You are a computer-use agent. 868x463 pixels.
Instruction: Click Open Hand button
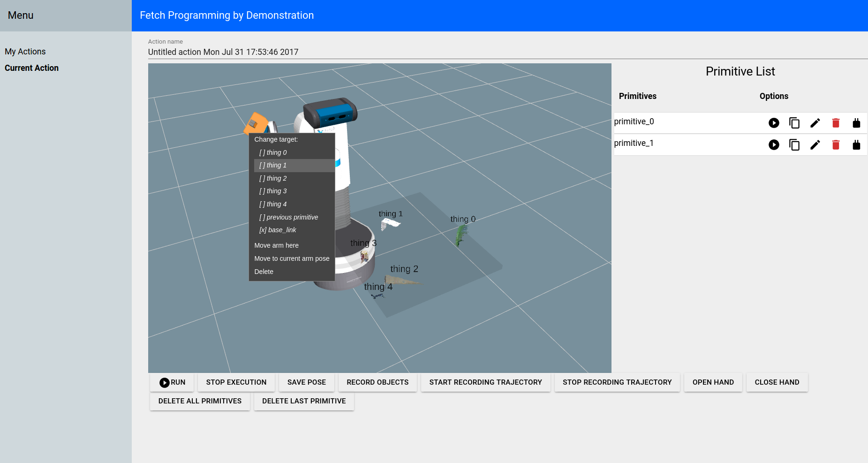pyautogui.click(x=713, y=382)
